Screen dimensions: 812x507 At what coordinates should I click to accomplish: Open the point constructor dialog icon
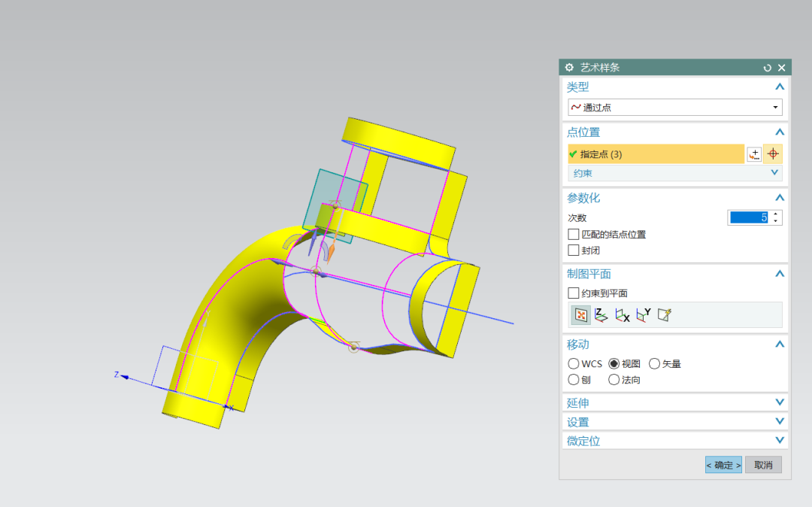pos(755,153)
